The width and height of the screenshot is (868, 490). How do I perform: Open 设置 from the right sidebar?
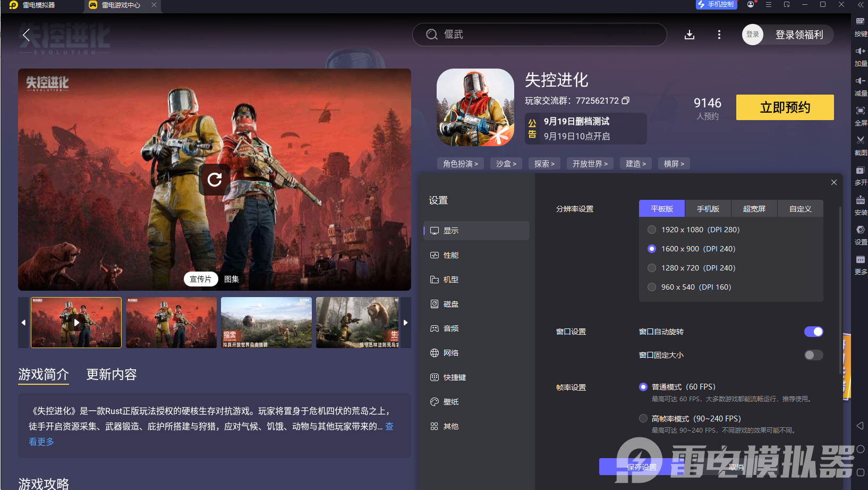pyautogui.click(x=861, y=234)
